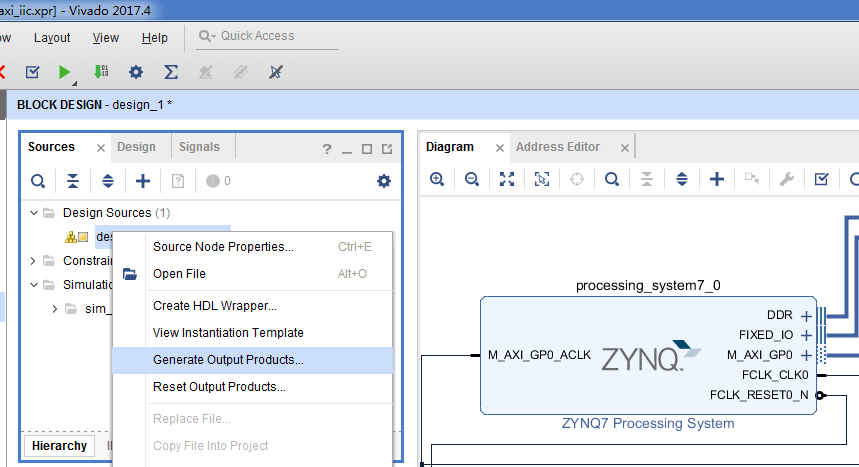Choose Source Node Properties
The width and height of the screenshot is (859, 467).
point(253,247)
